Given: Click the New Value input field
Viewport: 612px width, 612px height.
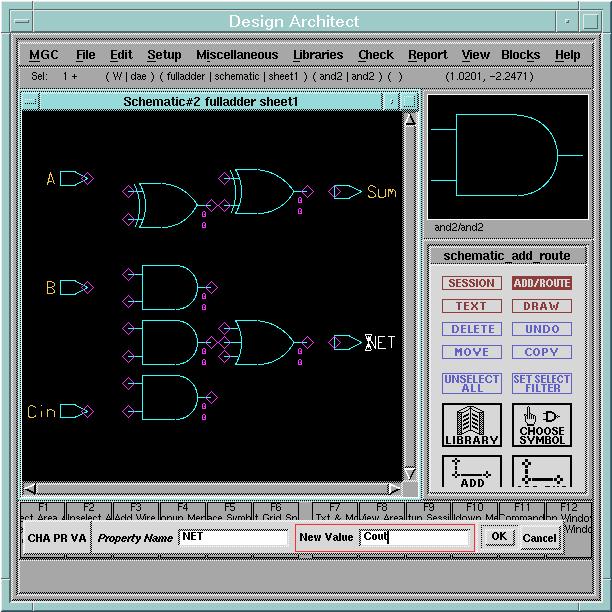Looking at the screenshot, I should point(415,538).
